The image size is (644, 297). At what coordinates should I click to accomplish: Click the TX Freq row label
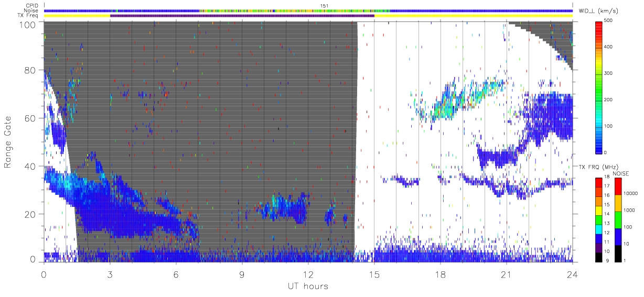coord(28,15)
